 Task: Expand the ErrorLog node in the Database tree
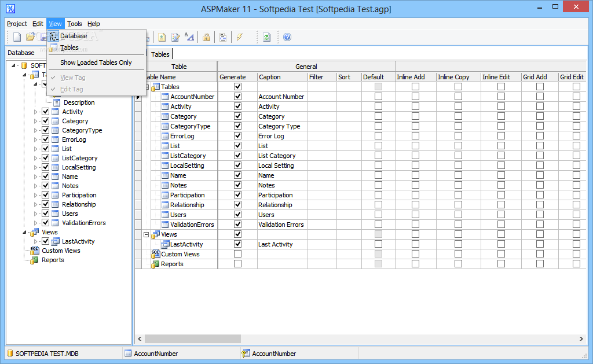(35, 139)
